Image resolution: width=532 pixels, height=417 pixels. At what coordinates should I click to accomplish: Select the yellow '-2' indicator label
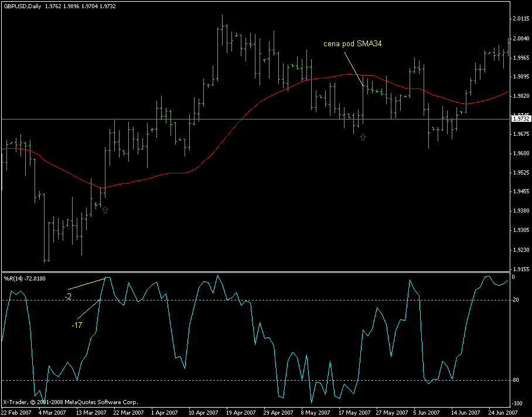pos(68,297)
